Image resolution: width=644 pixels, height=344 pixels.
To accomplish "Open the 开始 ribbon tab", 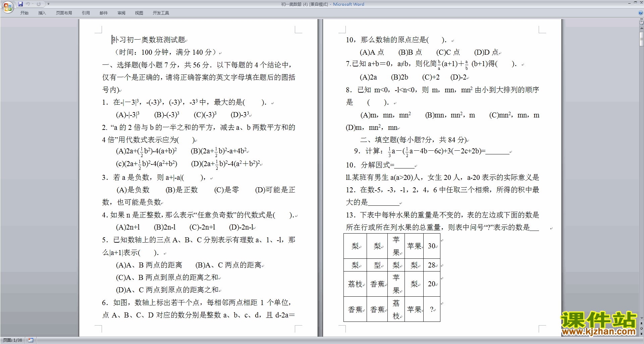I will click(24, 13).
